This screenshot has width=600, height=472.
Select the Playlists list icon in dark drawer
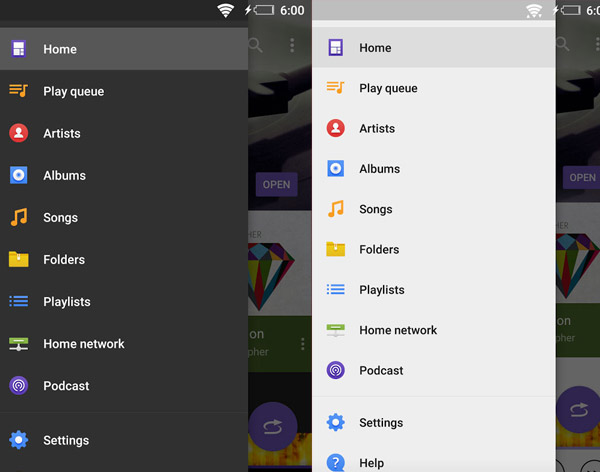coord(18,301)
